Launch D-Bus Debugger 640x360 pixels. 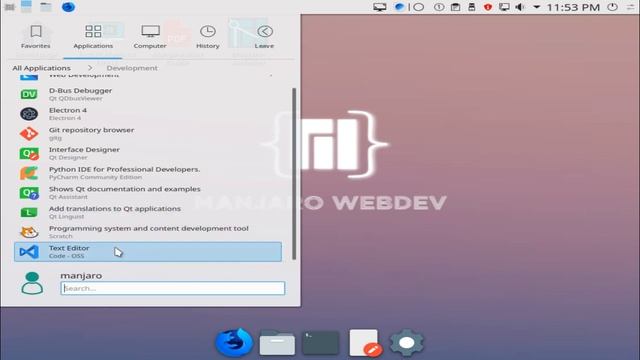click(148, 94)
